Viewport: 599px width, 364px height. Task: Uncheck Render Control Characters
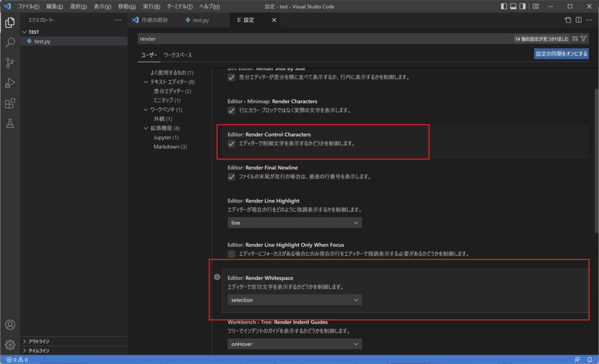231,143
